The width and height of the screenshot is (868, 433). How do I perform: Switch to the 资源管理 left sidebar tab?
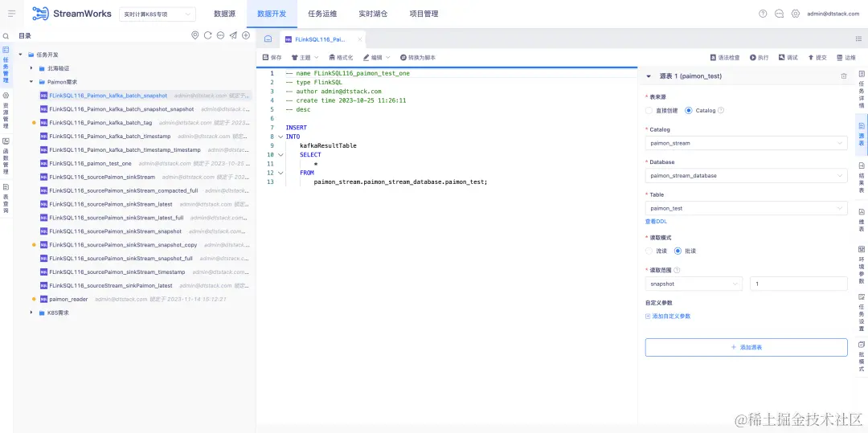pos(6,110)
